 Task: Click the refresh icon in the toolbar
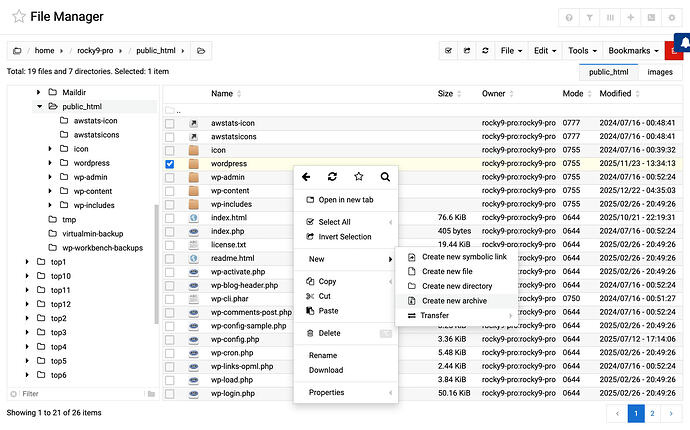click(485, 50)
